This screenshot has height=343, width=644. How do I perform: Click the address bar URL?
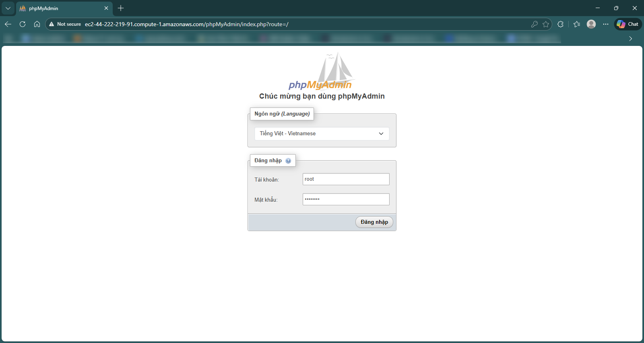tap(187, 24)
